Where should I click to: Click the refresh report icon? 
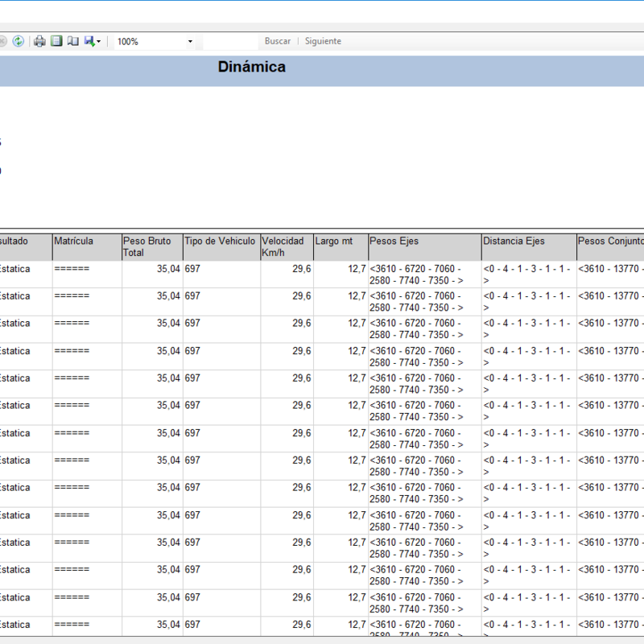coord(19,41)
